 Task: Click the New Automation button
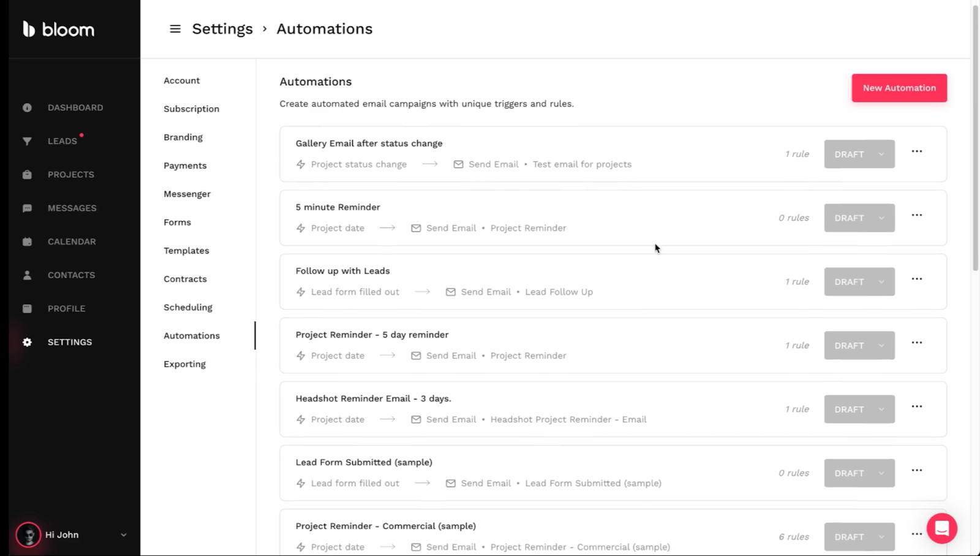899,88
